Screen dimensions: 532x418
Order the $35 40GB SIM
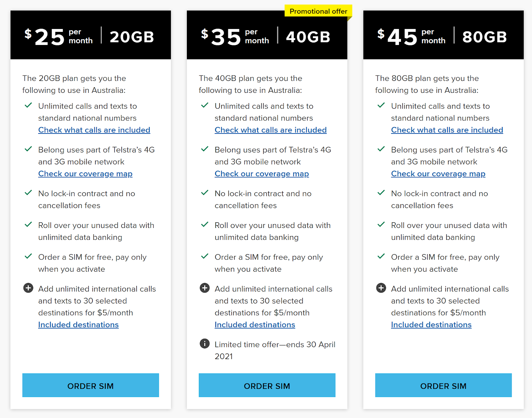[x=267, y=385]
